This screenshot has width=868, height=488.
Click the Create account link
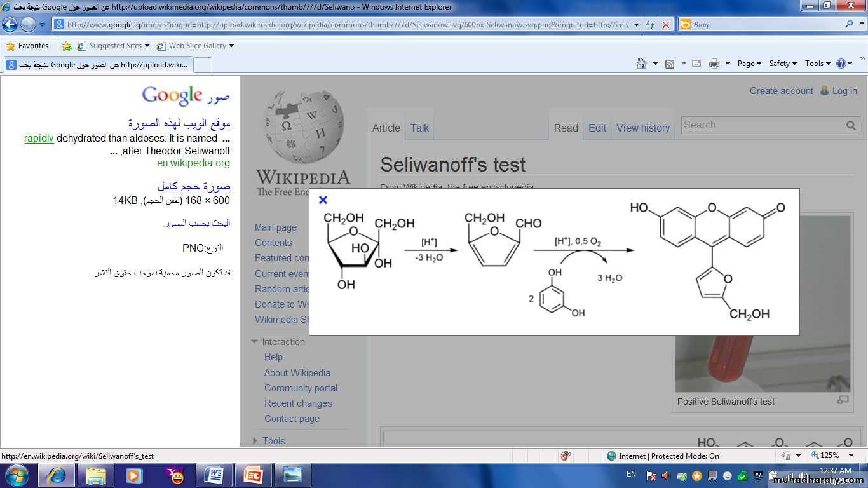(781, 91)
